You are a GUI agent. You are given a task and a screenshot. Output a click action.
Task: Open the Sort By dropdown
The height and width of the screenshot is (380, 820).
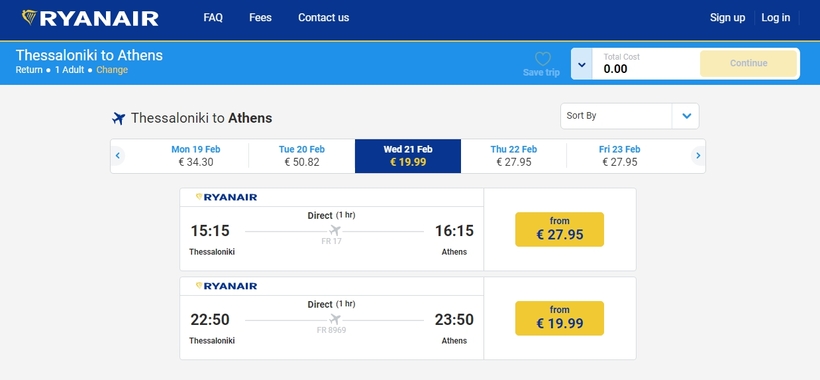click(630, 116)
